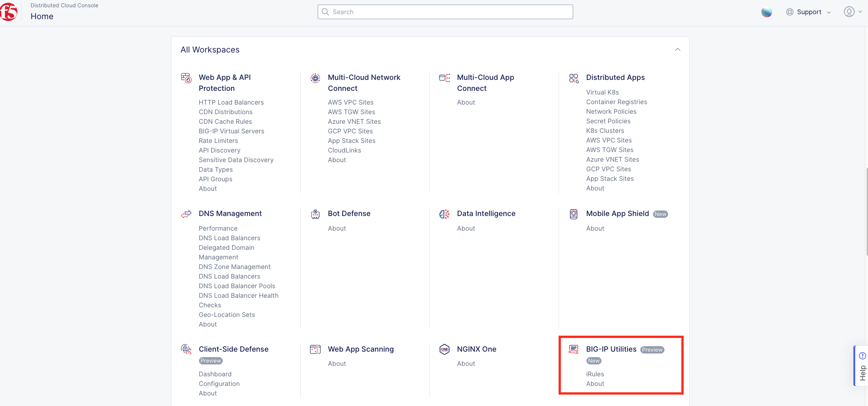
Task: Click the colorful avatar orb in header
Action: tap(767, 12)
